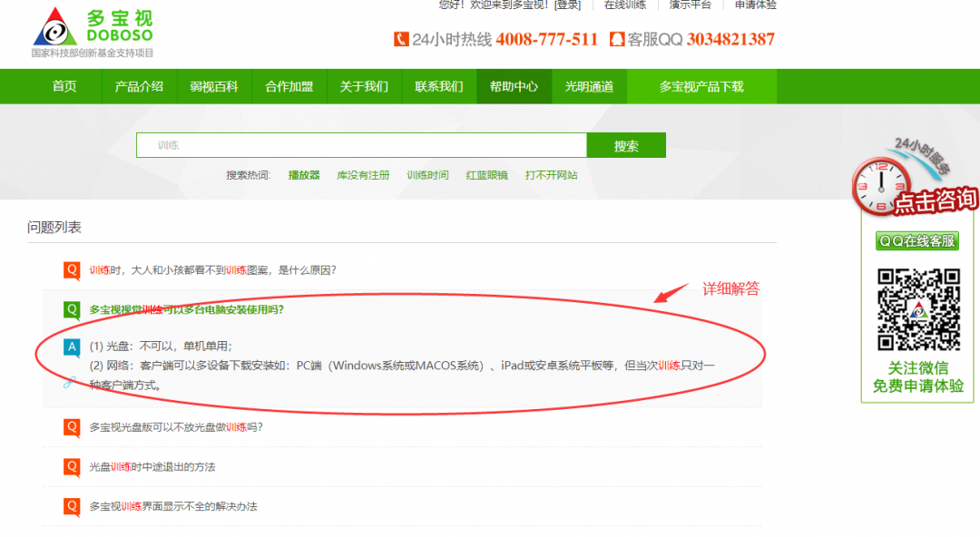The image size is (980, 537).
Task: Expand question 多宝视训练界面显示不全的解决办法
Action: tap(173, 506)
